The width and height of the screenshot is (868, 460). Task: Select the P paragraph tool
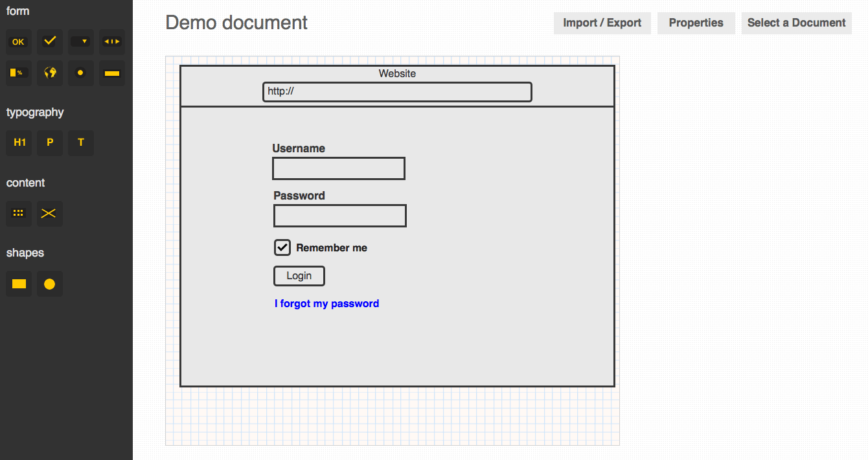pyautogui.click(x=50, y=143)
